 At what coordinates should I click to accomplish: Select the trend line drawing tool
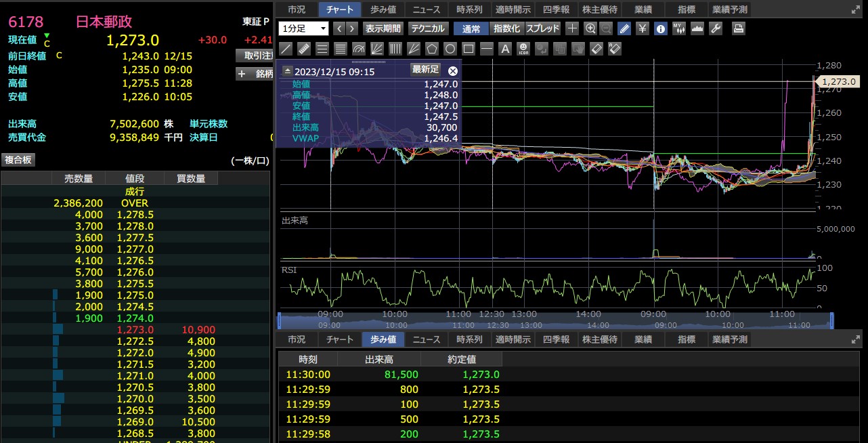click(x=286, y=49)
